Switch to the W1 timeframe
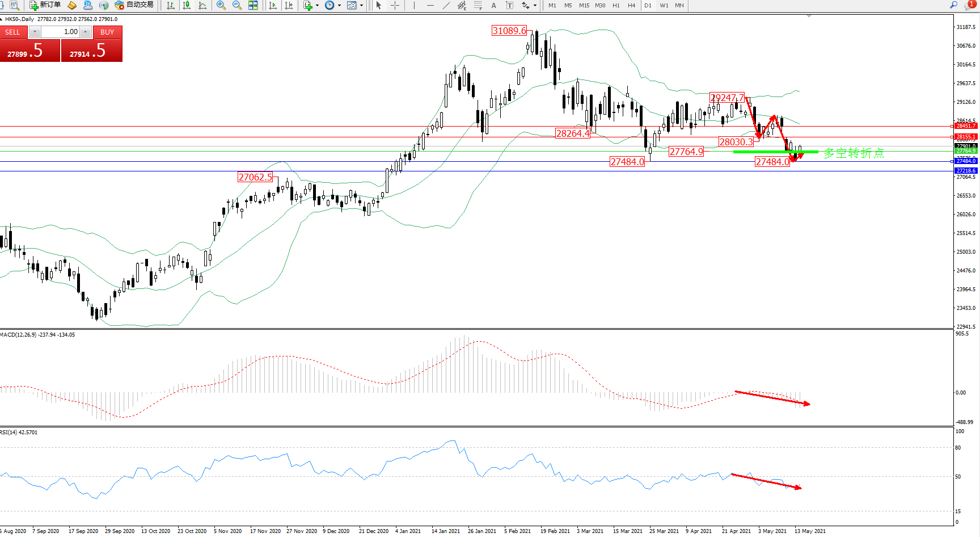 tap(664, 5)
